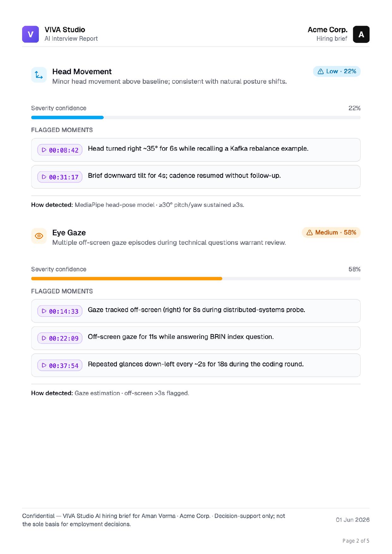
Task: Click the purple VIVA Studio logo icon
Action: click(30, 34)
